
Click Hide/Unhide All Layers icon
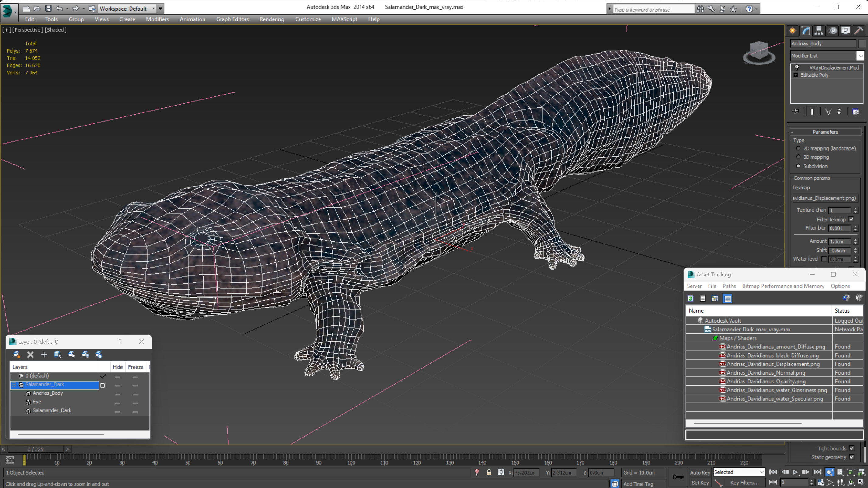coord(85,354)
